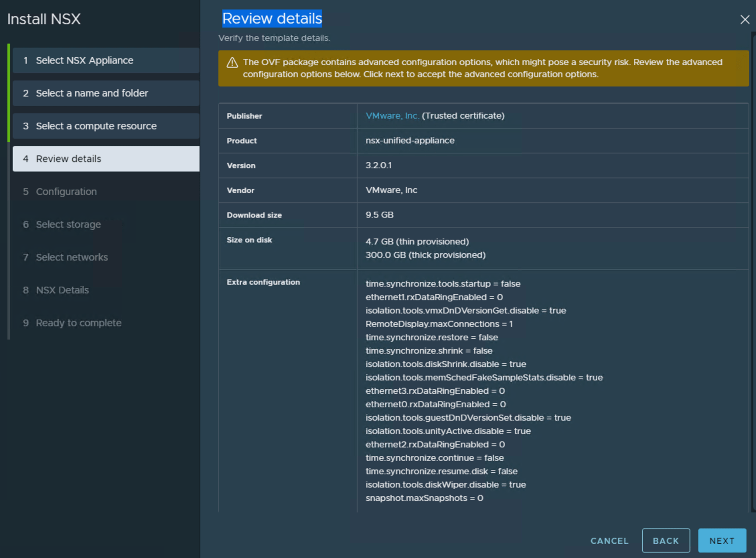Screen dimensions: 756x558
Task: Open the NSX Details step
Action: click(x=62, y=290)
